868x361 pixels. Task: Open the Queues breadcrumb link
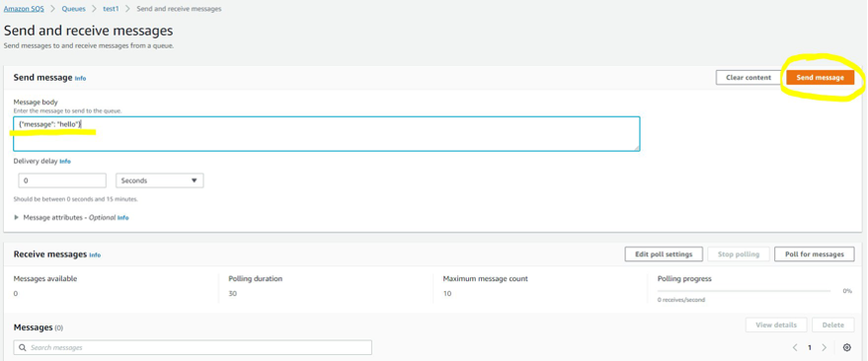(74, 9)
